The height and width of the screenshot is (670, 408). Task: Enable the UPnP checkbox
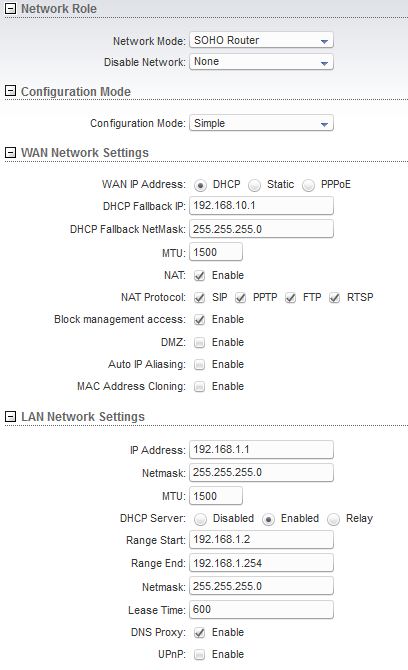(x=200, y=654)
